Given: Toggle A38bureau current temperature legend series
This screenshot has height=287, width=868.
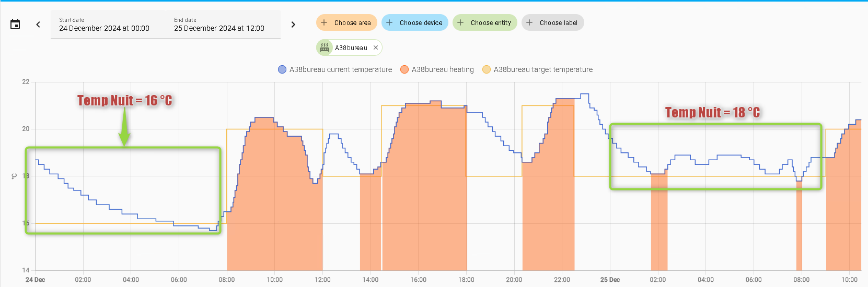Looking at the screenshot, I should click(340, 69).
